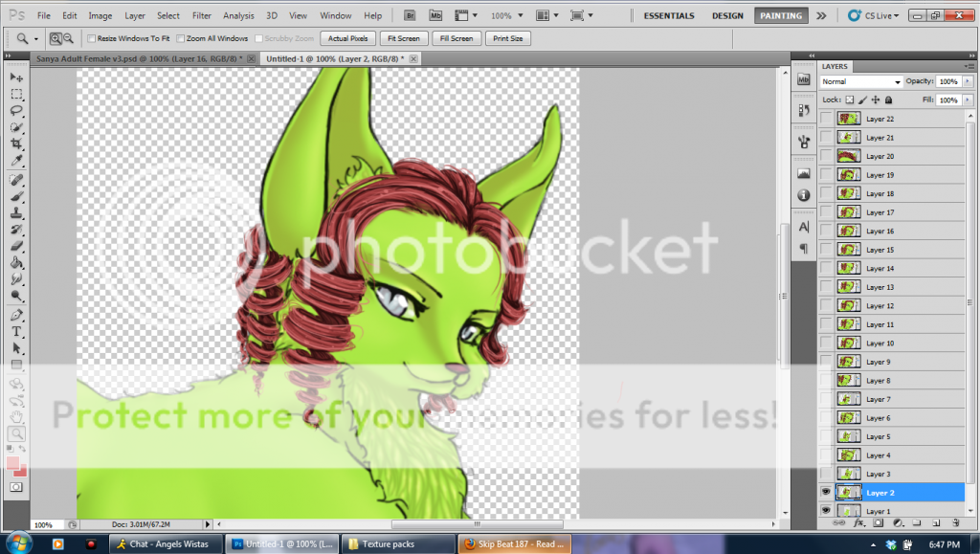
Task: Open the blend mode Normal dropdown
Action: pyautogui.click(x=860, y=82)
